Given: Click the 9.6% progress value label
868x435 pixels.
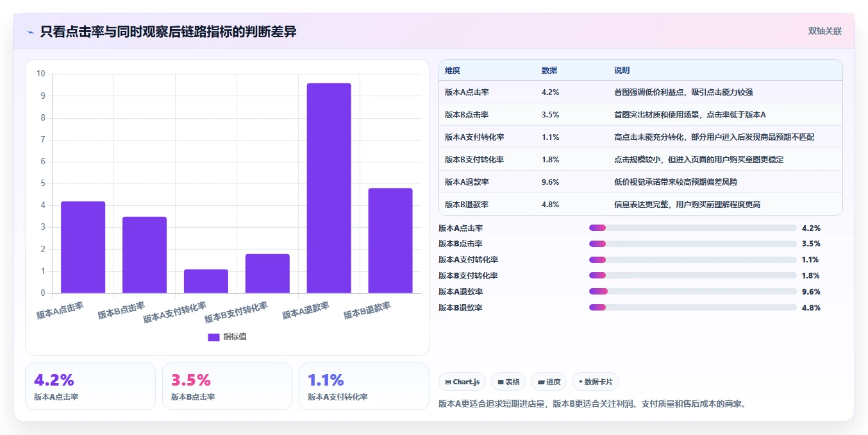Looking at the screenshot, I should tap(811, 292).
